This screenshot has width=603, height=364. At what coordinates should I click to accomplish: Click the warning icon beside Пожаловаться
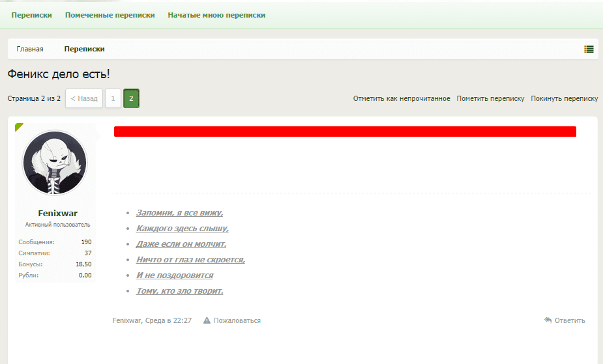[207, 320]
